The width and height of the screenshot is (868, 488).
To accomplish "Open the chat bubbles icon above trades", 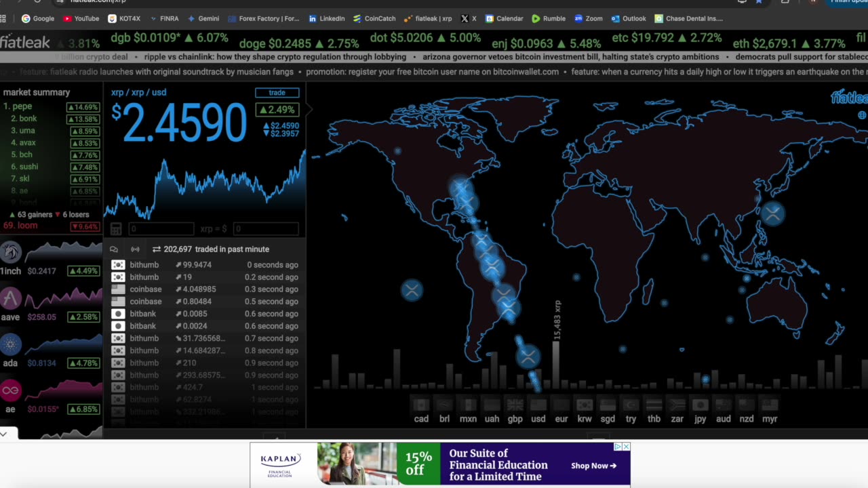I will click(113, 249).
